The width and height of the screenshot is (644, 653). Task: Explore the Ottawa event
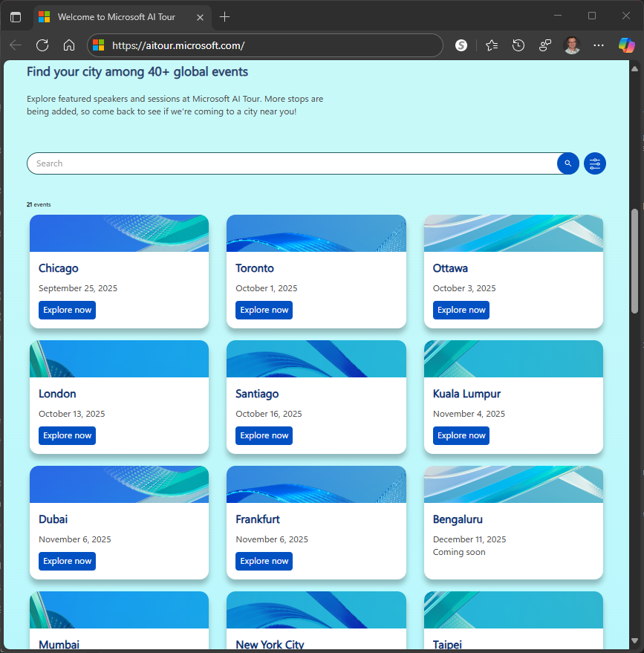[x=461, y=310]
